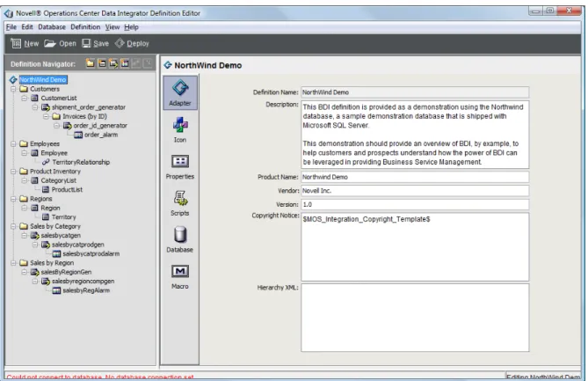Click the empty Hierarchy XML text area
Screen dimensions: 588x381
point(415,318)
